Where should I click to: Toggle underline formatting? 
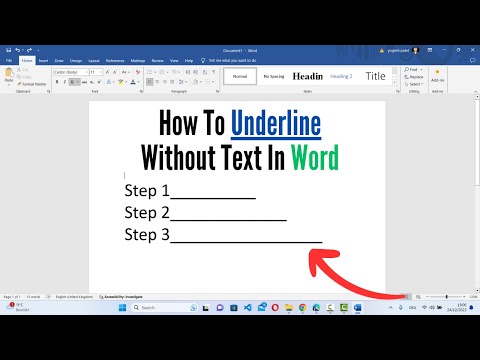coord(72,82)
